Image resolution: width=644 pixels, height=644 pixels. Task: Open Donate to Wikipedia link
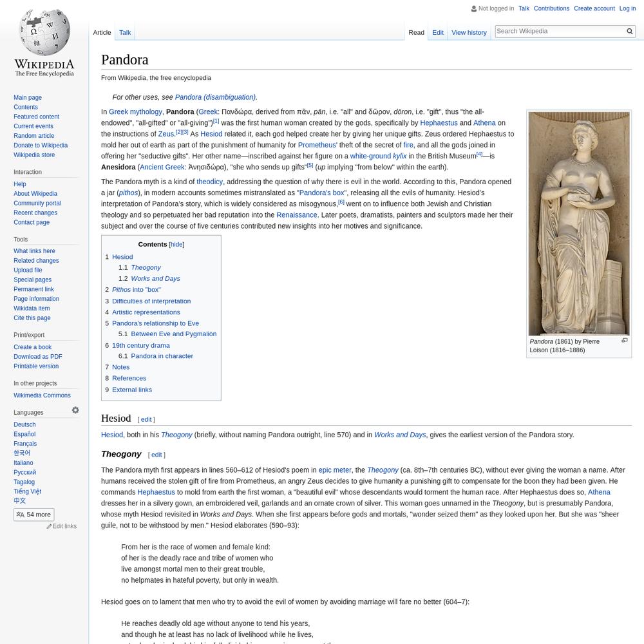[41, 146]
